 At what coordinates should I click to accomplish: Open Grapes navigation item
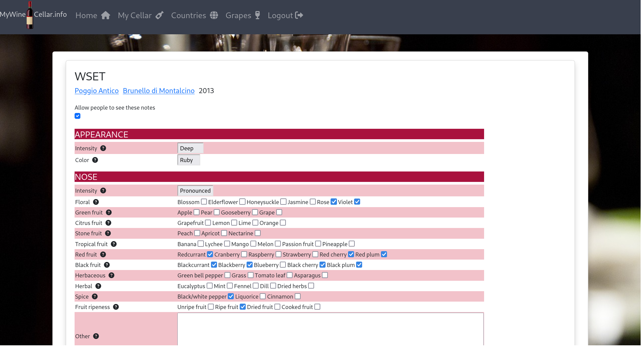click(243, 15)
